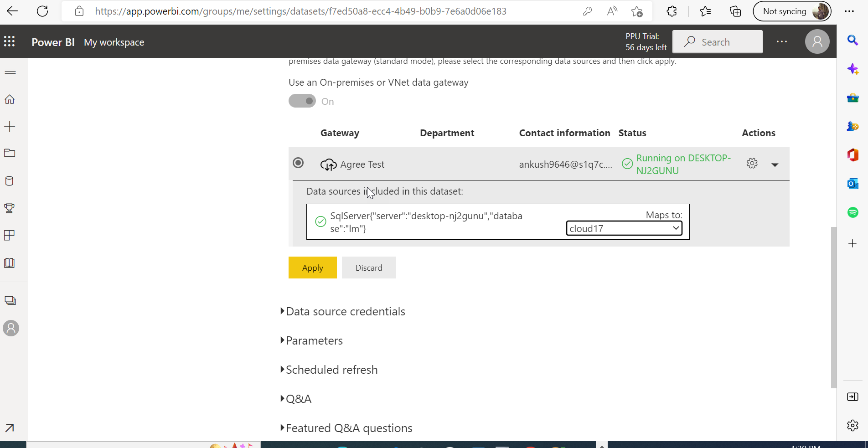The height and width of the screenshot is (448, 868).
Task: Open My workspace avatar in sidebar
Action: (x=11, y=328)
